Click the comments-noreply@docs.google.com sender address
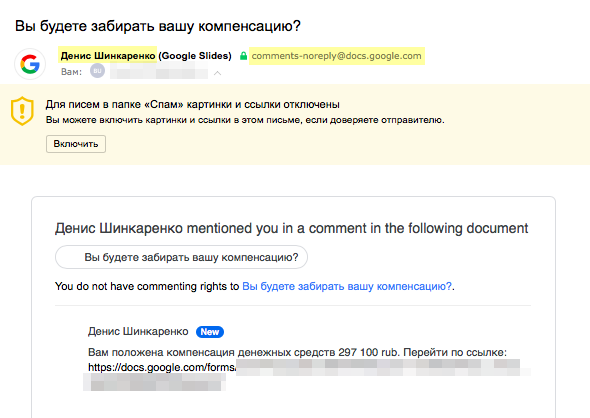This screenshot has width=590, height=418. coord(336,56)
